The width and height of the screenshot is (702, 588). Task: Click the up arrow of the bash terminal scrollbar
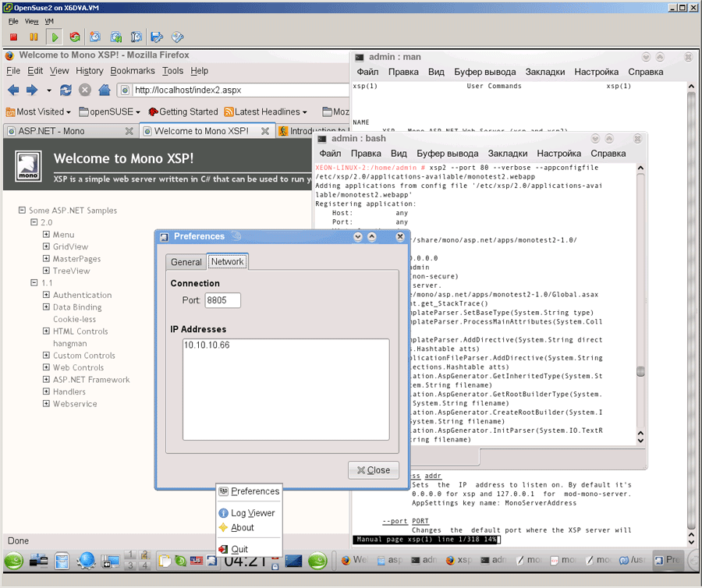[640, 168]
